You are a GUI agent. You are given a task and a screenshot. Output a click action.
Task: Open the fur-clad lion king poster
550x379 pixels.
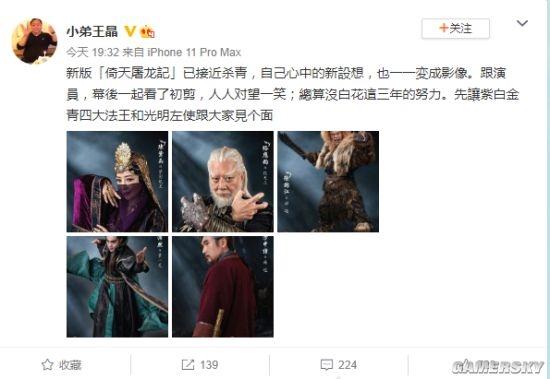click(x=328, y=181)
